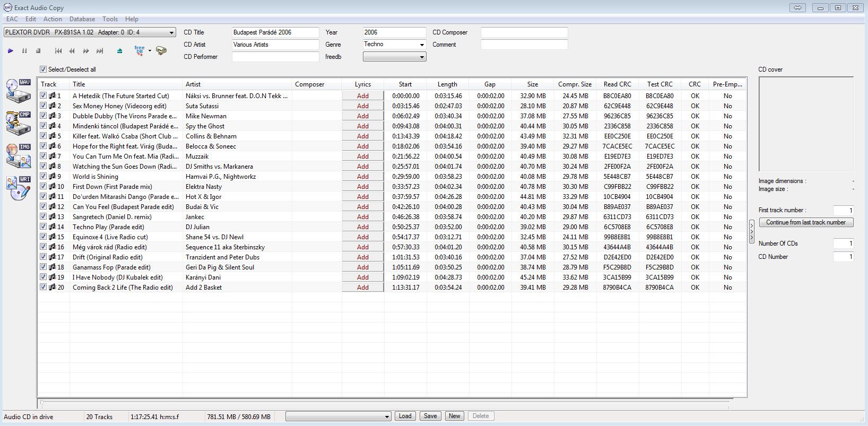868x426 pixels.
Task: Open the EAC menu
Action: 12,19
